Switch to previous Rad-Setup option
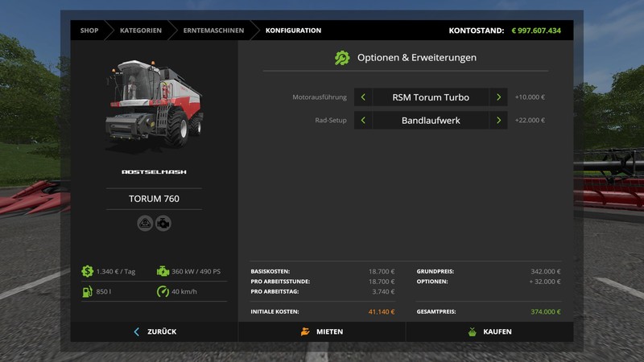Image resolution: width=644 pixels, height=362 pixels. (x=363, y=121)
